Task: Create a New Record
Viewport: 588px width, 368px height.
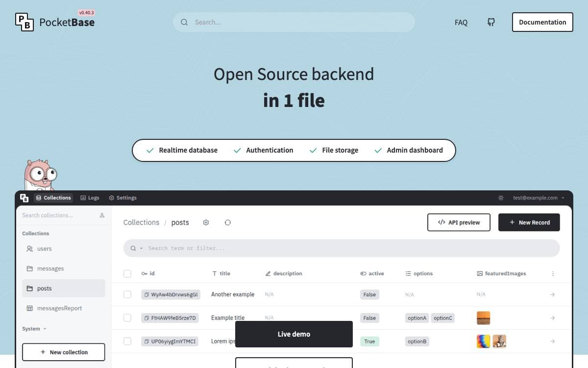Action: tap(529, 222)
